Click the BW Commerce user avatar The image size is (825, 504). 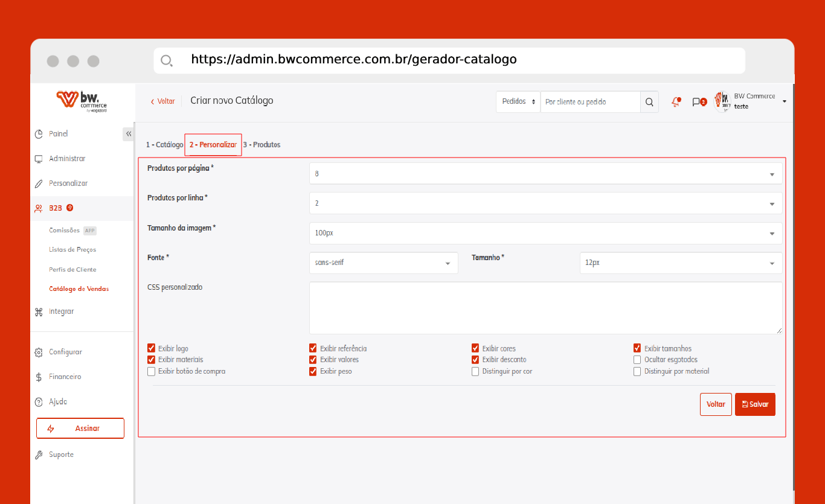point(722,101)
